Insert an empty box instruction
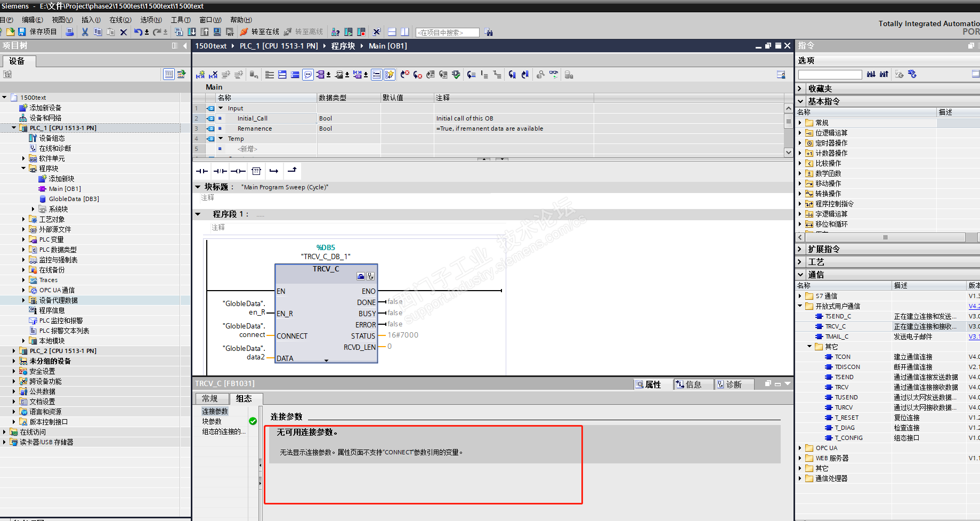 (x=256, y=171)
